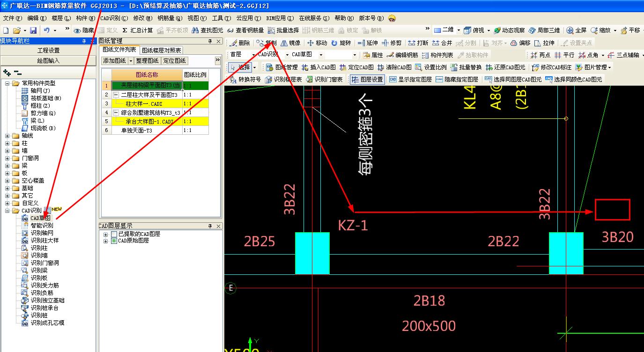This screenshot has height=352, width=644.
Task: Click 还原CAD图元 restore CAD elements
Action: pyautogui.click(x=506, y=67)
